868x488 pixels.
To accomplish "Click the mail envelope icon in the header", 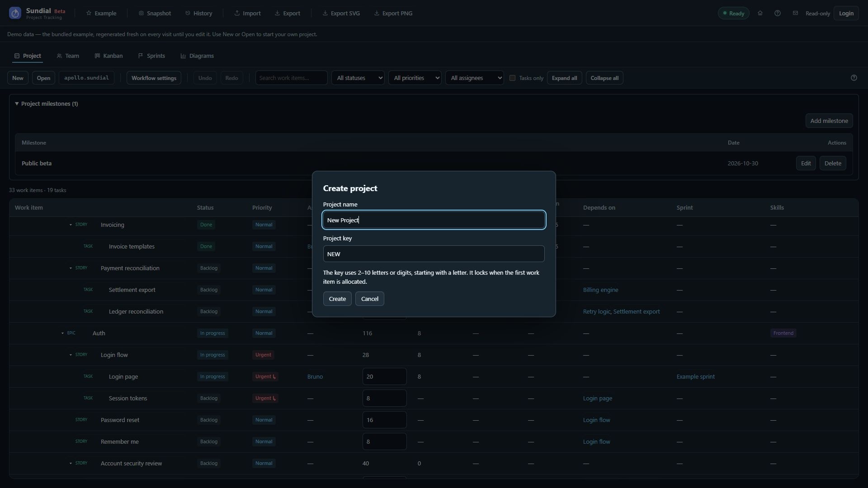I will click(795, 13).
